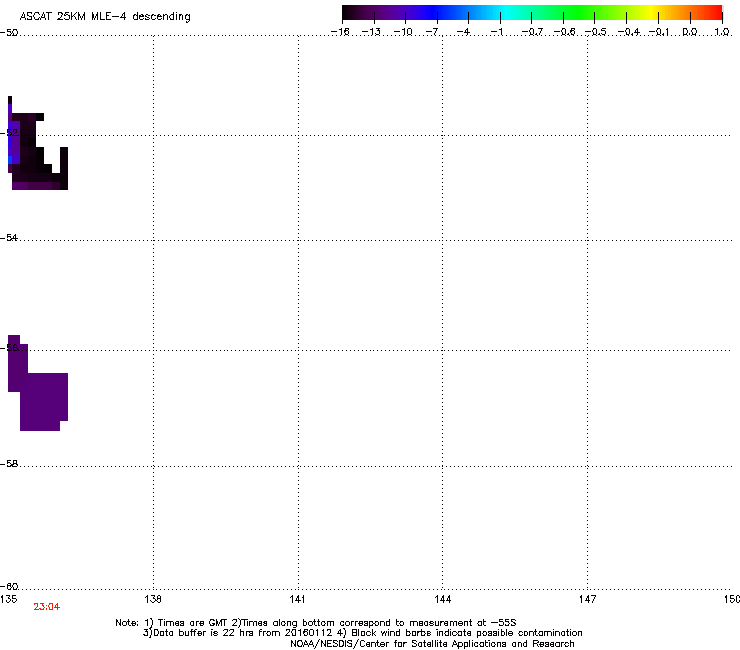Screen dimensions: 740x650
Task: Click the cyan section of the color bar
Action: 505,13
